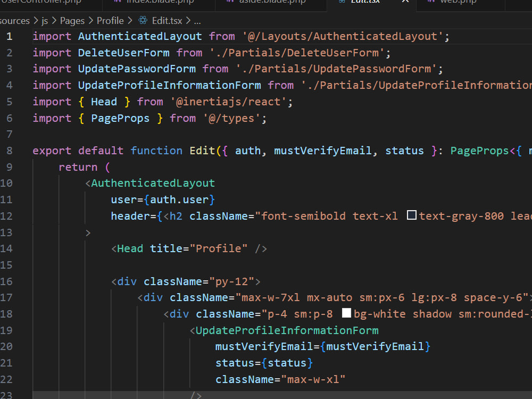
Task: Click the "Profile" title string
Action: (x=219, y=248)
